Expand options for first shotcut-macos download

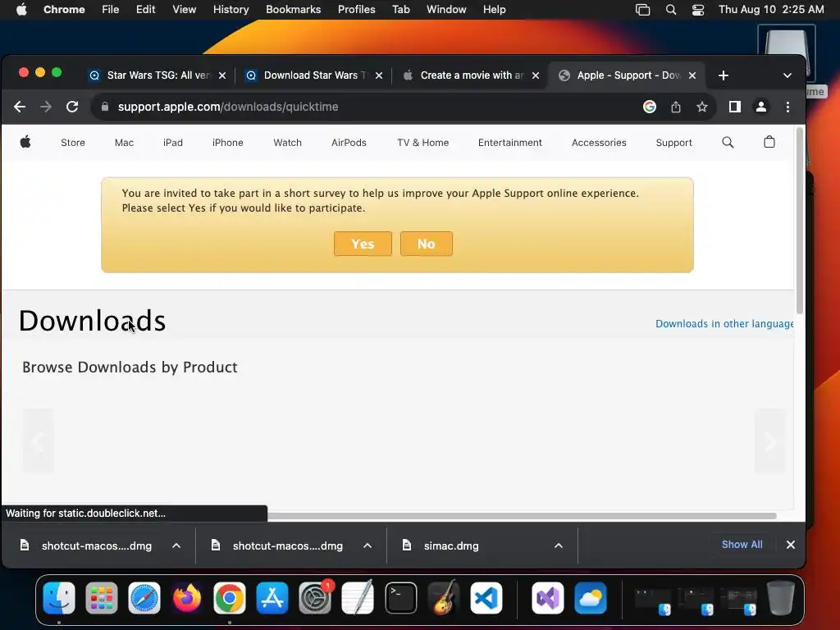[176, 546]
